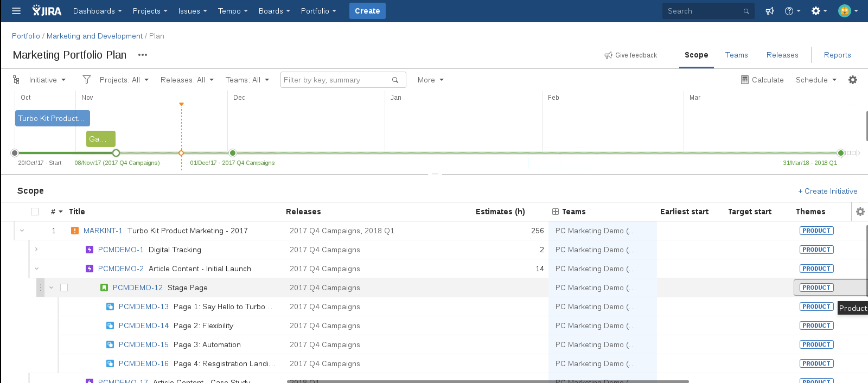This screenshot has height=383, width=868.
Task: Open the scope table column settings gear
Action: 860,212
